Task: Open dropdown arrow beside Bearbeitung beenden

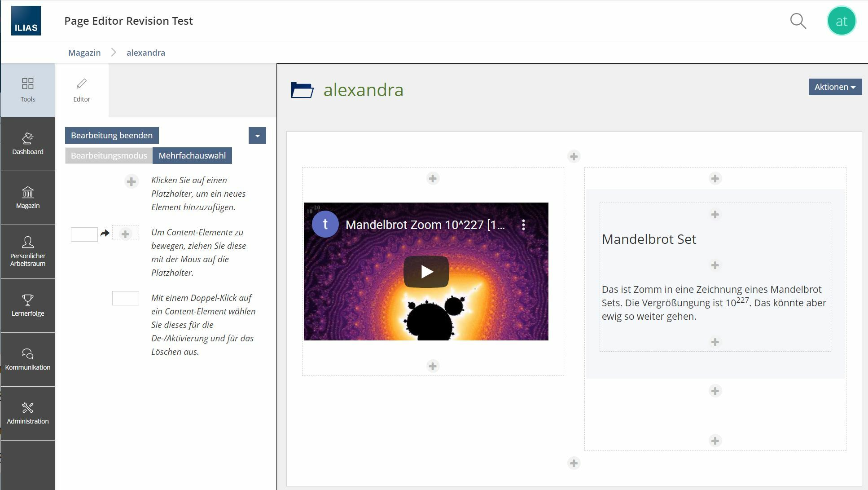Action: tap(257, 135)
